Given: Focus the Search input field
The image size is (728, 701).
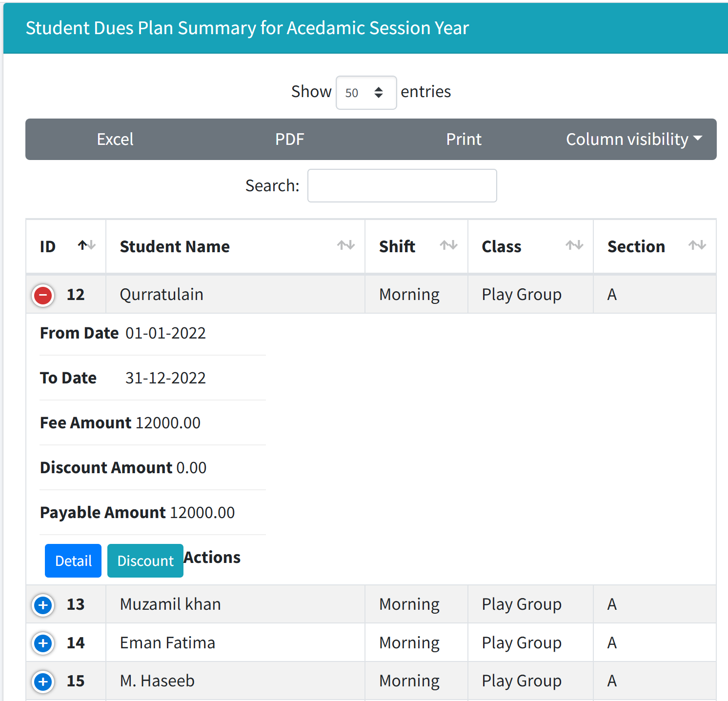Looking at the screenshot, I should point(402,186).
